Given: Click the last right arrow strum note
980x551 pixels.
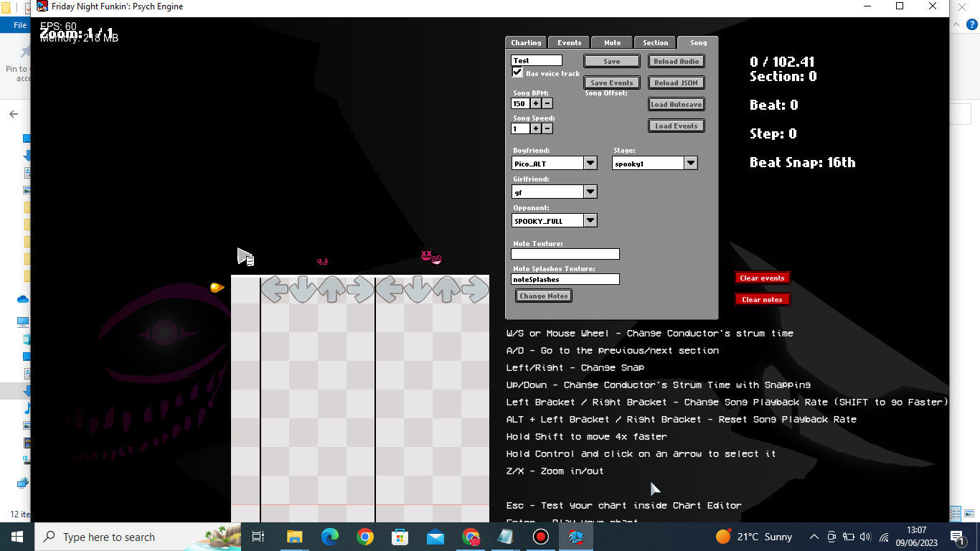Looking at the screenshot, I should 475,289.
